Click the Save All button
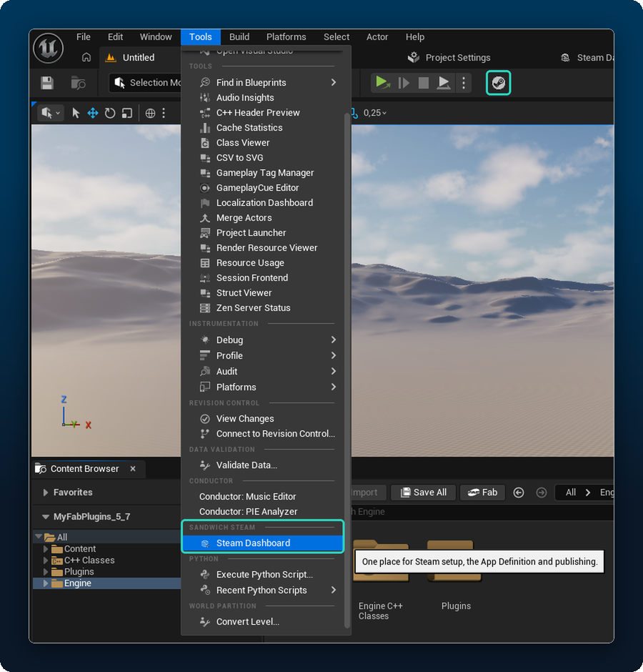Screen dimensions: 643x672 (423, 493)
